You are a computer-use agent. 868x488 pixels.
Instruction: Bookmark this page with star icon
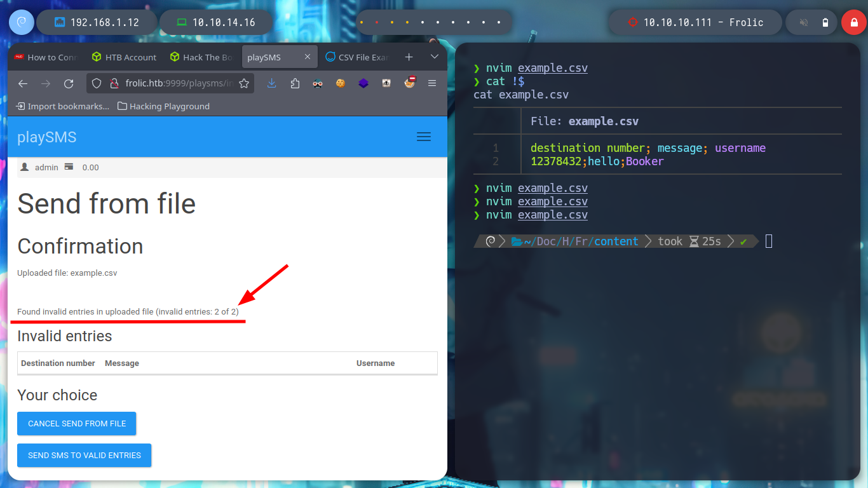click(x=243, y=83)
